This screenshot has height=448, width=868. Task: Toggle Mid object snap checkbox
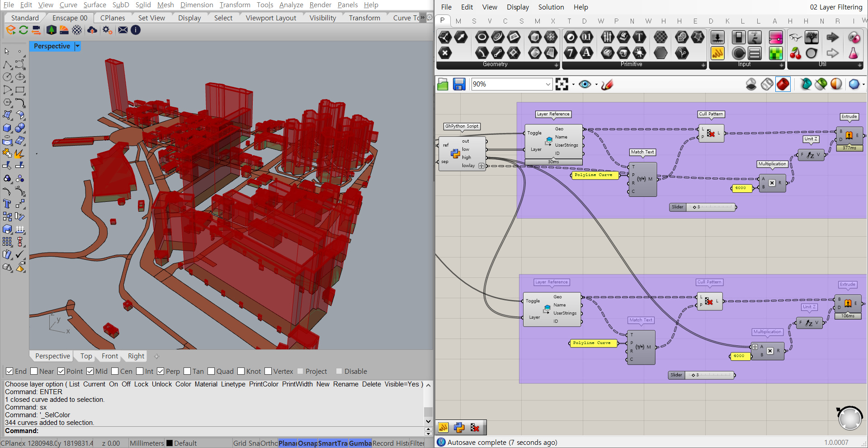click(90, 371)
